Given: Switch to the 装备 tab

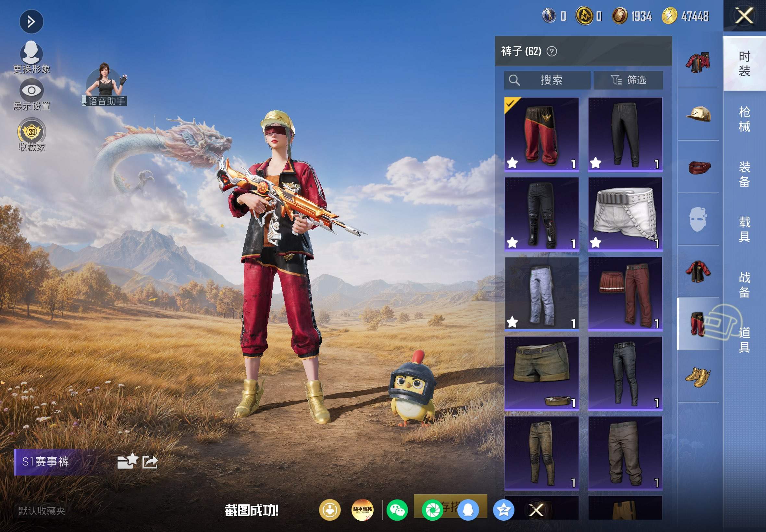Looking at the screenshot, I should (744, 174).
